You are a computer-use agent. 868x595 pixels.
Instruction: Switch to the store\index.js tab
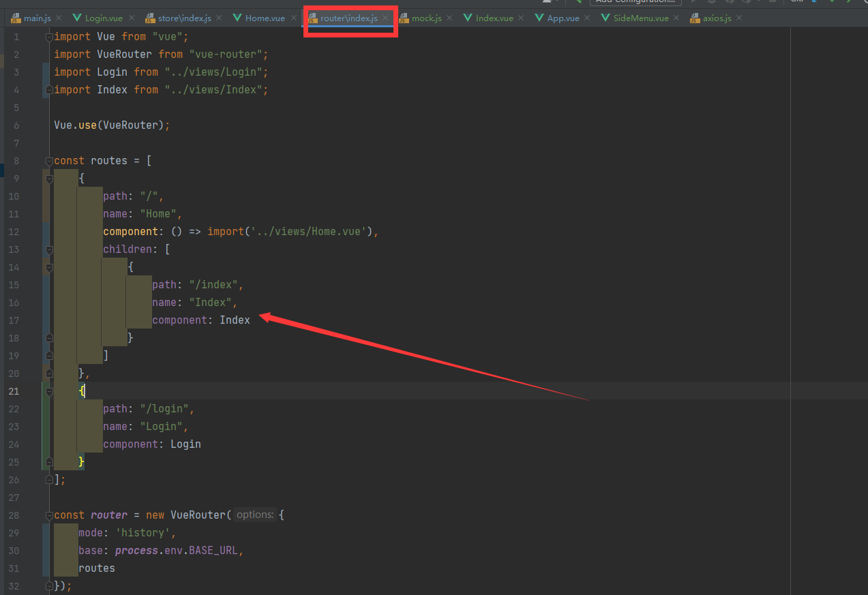tap(184, 18)
